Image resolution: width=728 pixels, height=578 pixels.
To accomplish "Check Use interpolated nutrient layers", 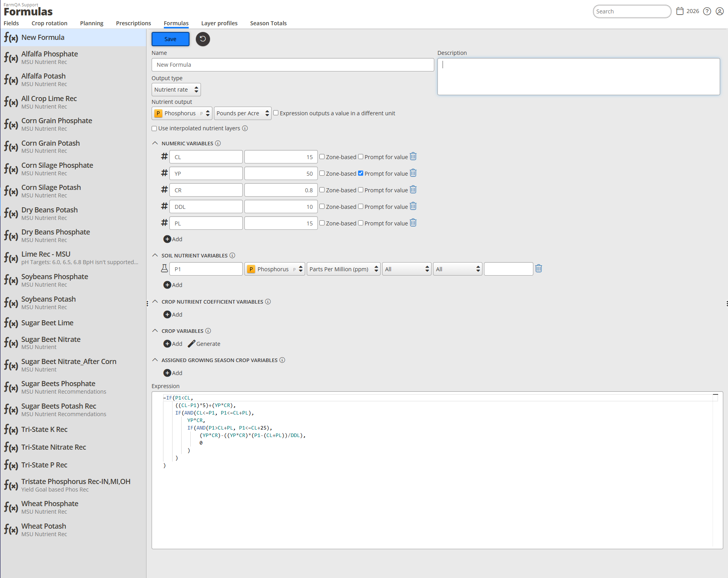I will [x=154, y=128].
